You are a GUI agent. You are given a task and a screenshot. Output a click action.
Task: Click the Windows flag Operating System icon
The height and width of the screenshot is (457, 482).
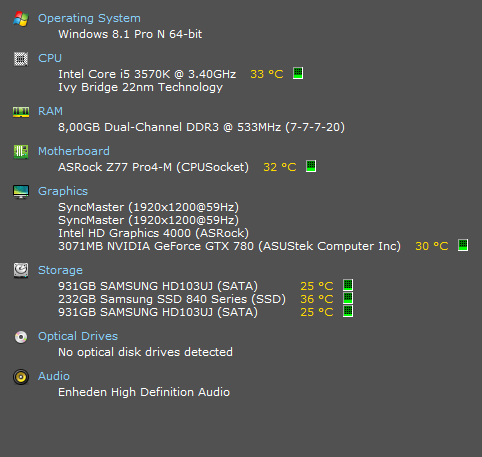pos(21,19)
